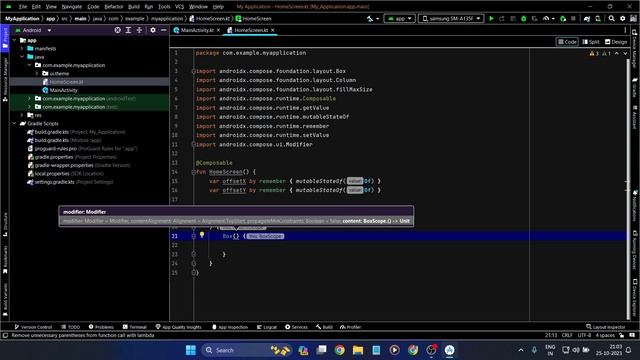
Task: Hide the Project tool window
Action: 164,30
